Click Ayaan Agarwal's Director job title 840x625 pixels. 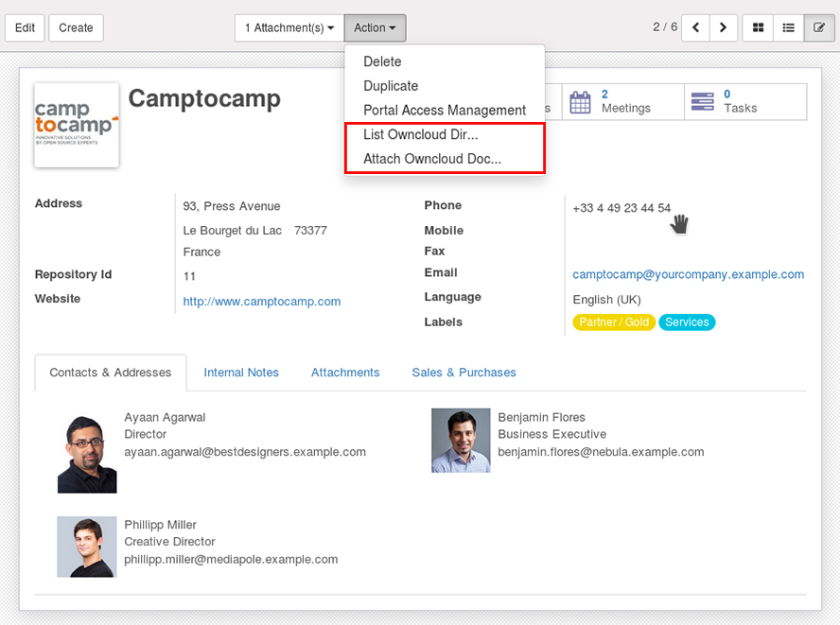[145, 434]
